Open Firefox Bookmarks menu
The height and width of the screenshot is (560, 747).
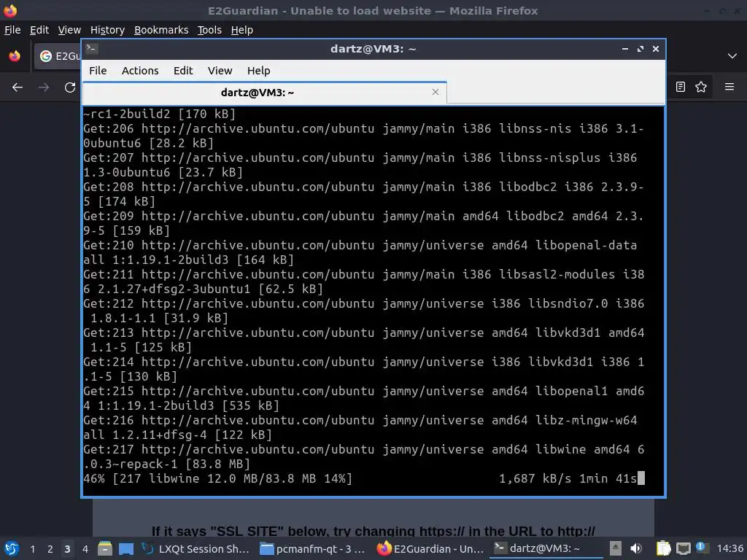161,30
